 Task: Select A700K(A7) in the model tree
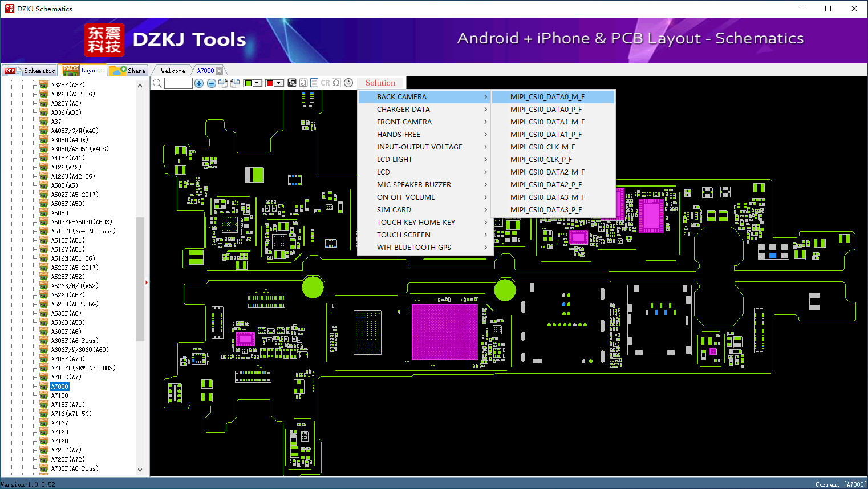tap(66, 377)
